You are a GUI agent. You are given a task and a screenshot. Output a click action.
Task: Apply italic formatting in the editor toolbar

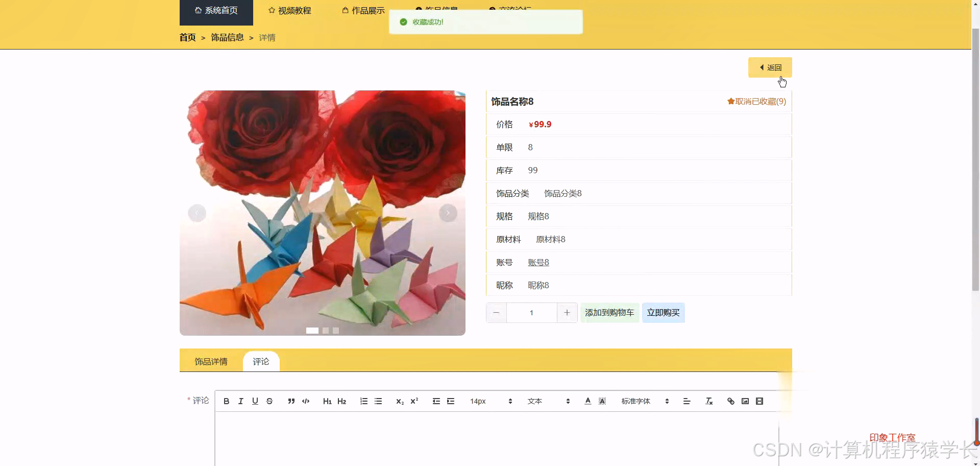point(240,401)
